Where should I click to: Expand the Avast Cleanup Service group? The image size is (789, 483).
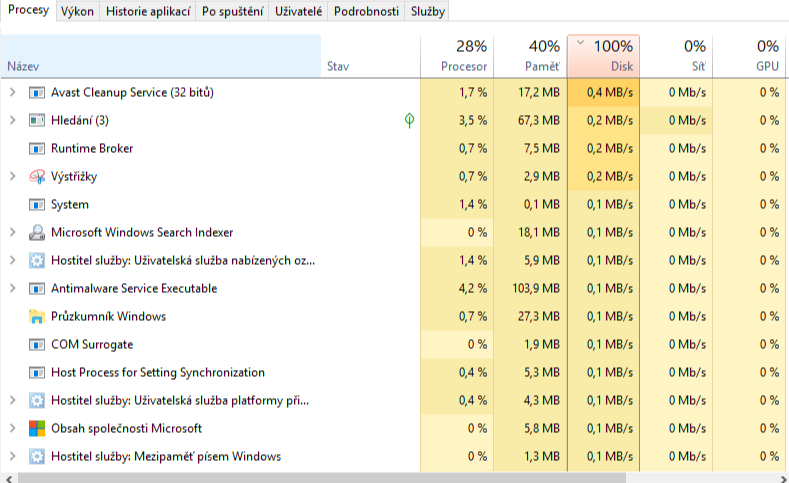[x=13, y=92]
